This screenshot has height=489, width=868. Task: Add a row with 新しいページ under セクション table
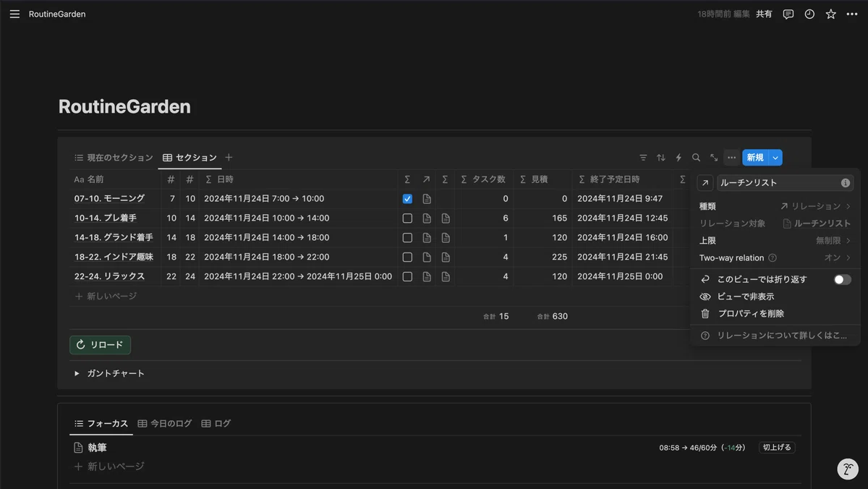pyautogui.click(x=106, y=296)
